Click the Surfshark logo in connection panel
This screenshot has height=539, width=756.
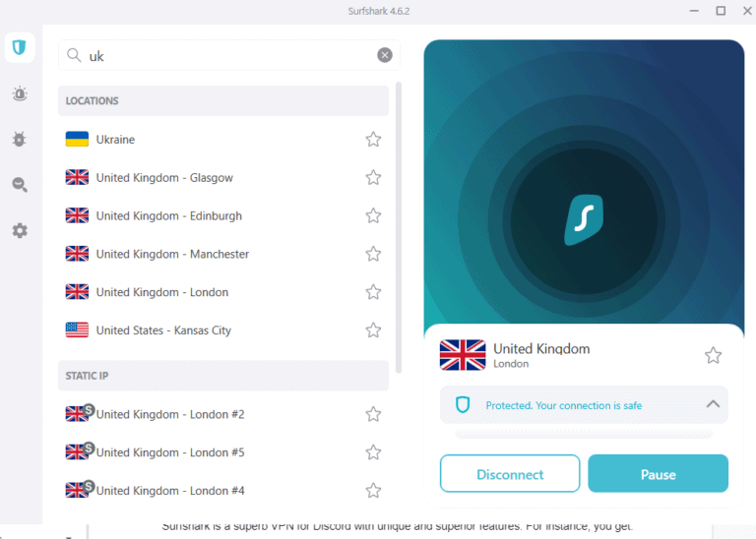(584, 220)
